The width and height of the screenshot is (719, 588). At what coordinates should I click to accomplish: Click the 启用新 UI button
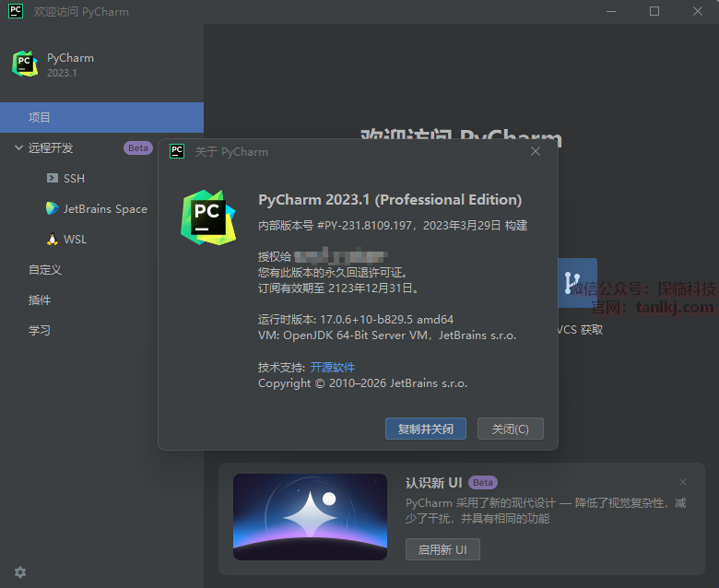pyautogui.click(x=442, y=550)
